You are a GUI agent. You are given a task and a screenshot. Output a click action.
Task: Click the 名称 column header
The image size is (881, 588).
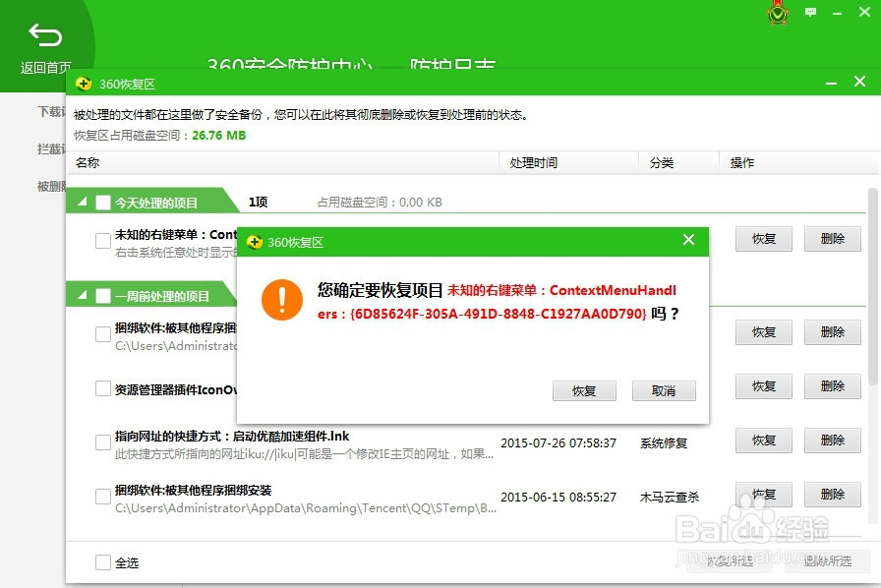pos(282,163)
